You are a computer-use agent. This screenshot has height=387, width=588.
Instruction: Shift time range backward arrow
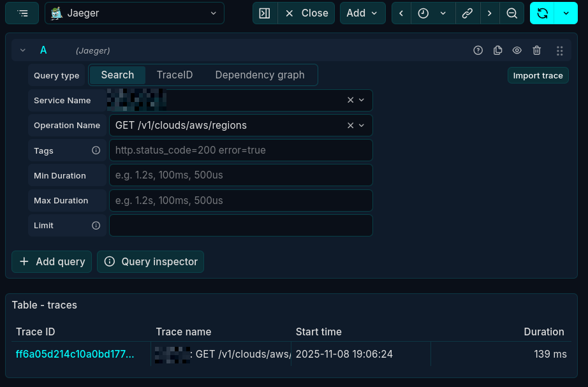point(401,13)
